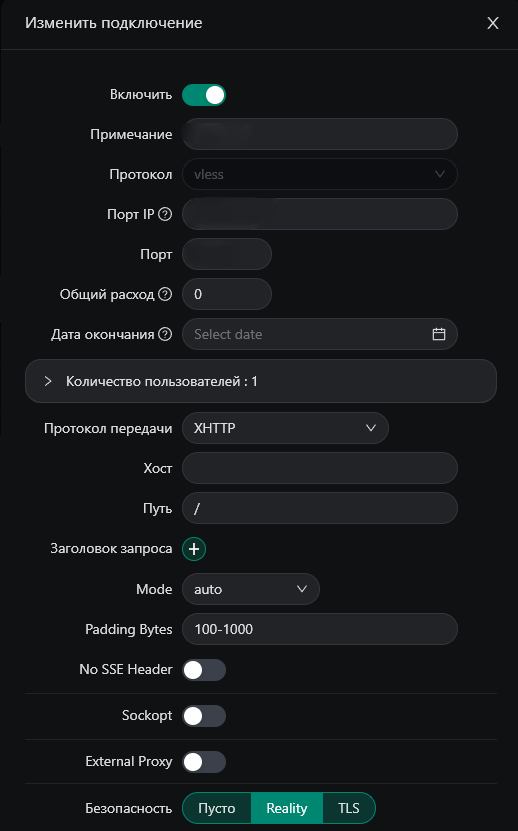The image size is (518, 831).
Task: Click the help icon next to Дата окончания
Action: (x=165, y=334)
